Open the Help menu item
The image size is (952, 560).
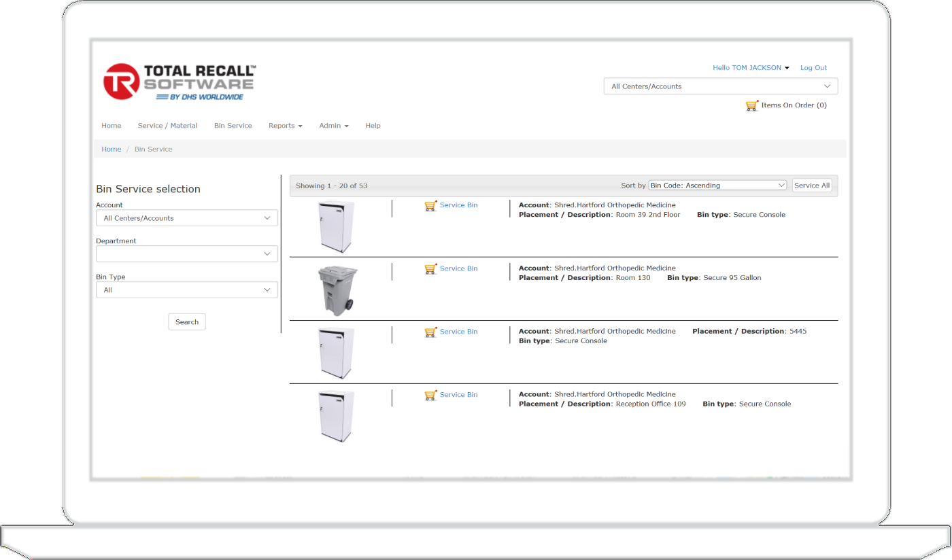[373, 126]
